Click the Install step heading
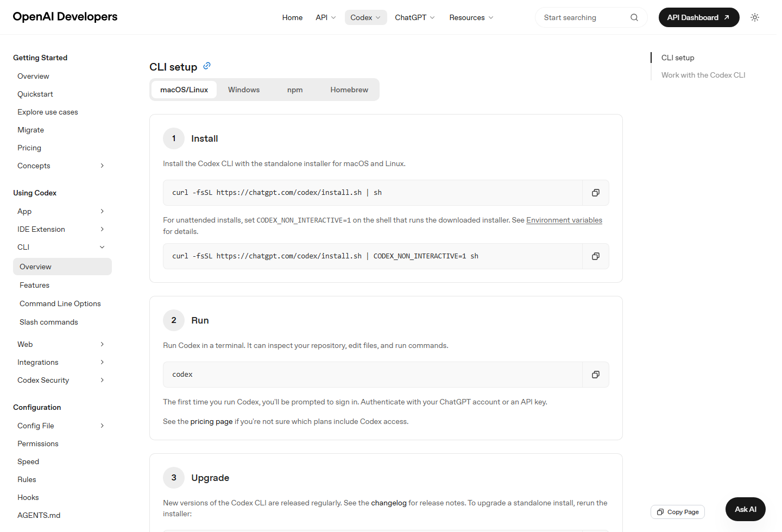 tap(205, 138)
